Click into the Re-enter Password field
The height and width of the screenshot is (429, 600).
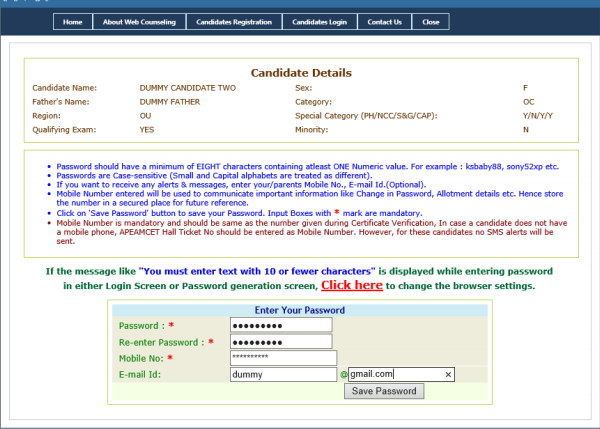[280, 342]
